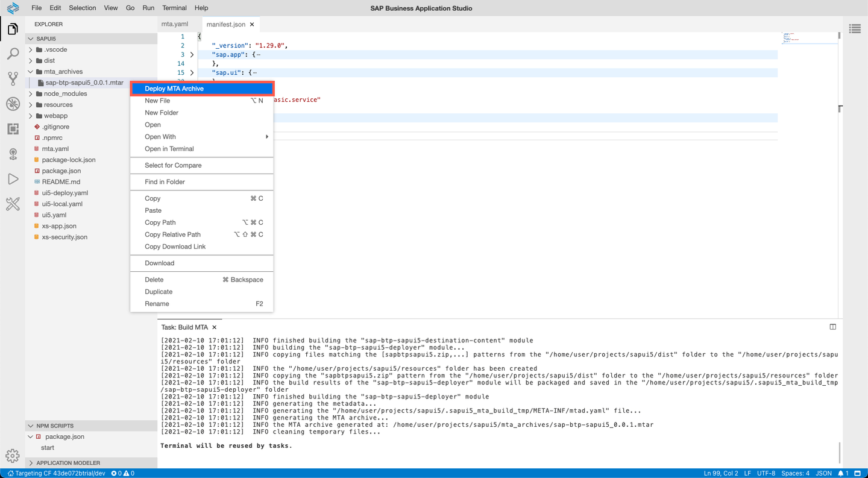Screen dimensions: 868x478
Task: Open the Selection menu
Action: pos(83,8)
